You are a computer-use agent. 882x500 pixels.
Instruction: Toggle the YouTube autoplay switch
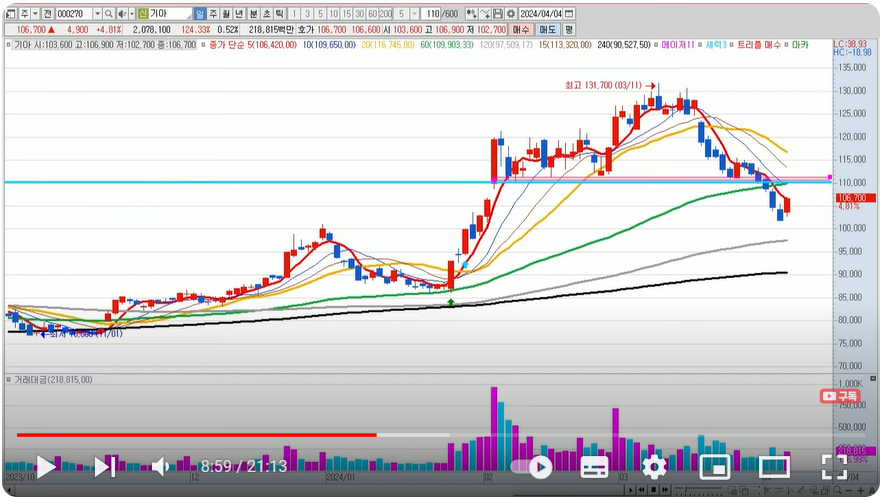[x=532, y=466]
